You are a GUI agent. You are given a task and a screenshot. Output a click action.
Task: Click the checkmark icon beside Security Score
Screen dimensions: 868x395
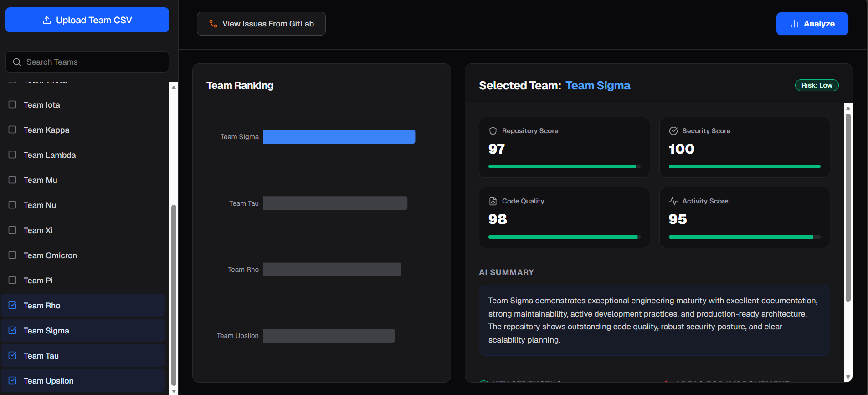pyautogui.click(x=673, y=131)
